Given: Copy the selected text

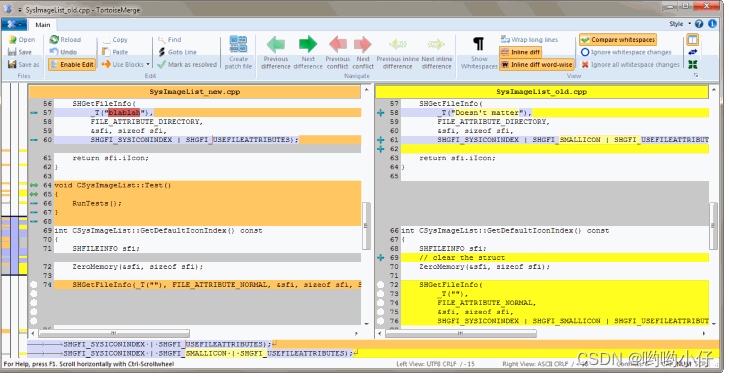Looking at the screenshot, I should 114,40.
